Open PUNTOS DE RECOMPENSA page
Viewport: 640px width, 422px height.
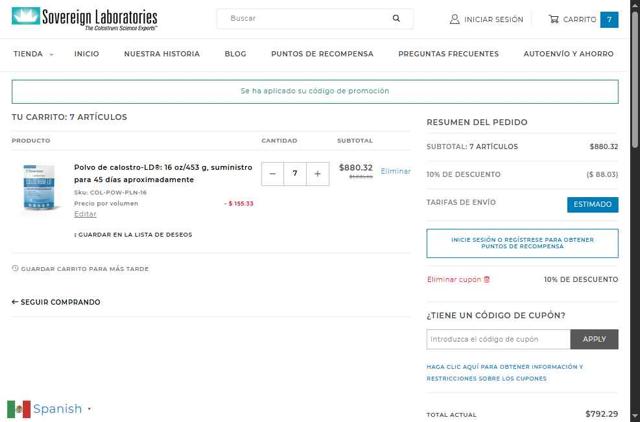click(x=322, y=54)
